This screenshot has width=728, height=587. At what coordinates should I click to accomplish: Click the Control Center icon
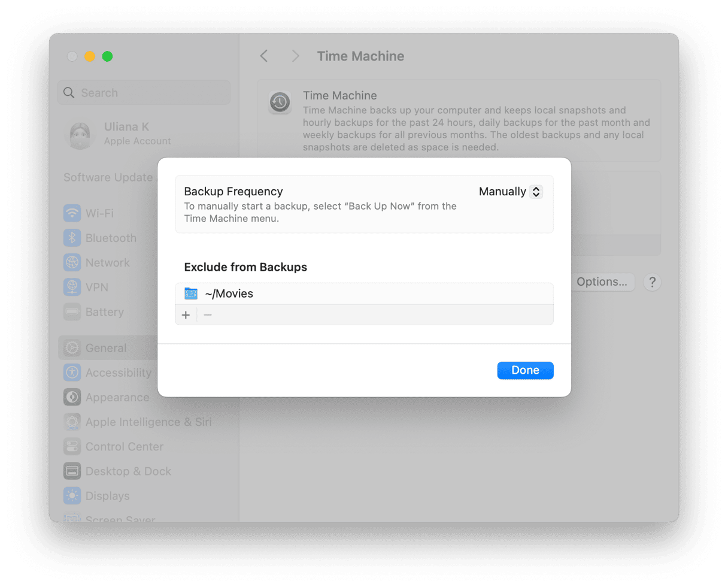point(72,446)
